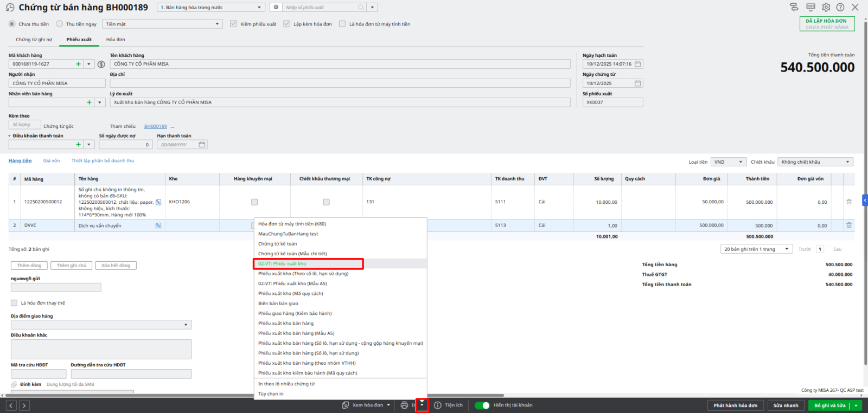The width and height of the screenshot is (868, 413).
Task: Open the BH000189 reference link
Action: click(x=155, y=126)
